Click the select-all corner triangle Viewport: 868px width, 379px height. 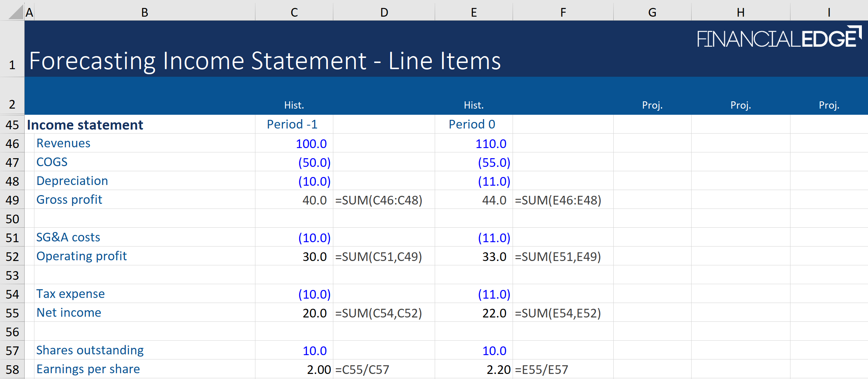pos(16,12)
